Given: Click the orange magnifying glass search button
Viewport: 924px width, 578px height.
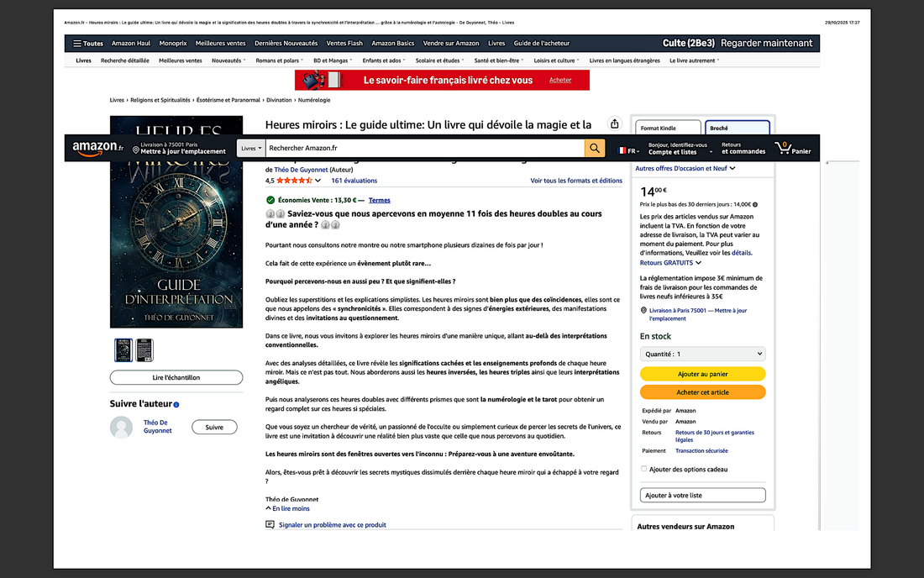Looking at the screenshot, I should pyautogui.click(x=595, y=149).
